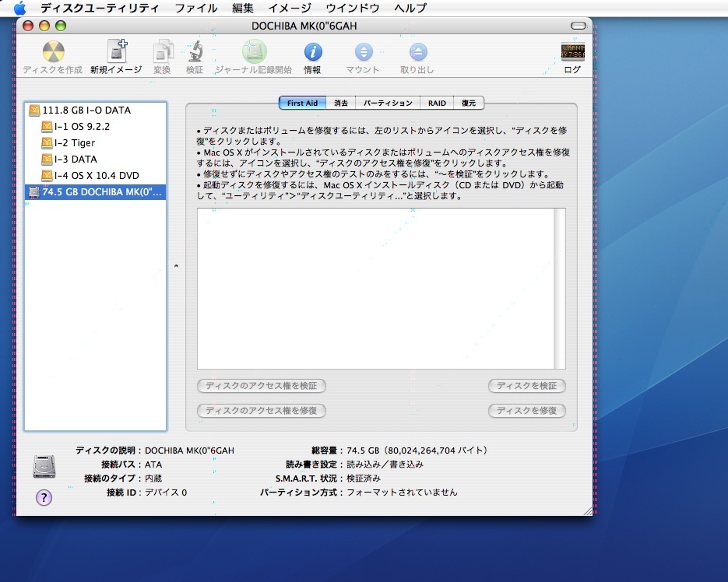
Task: Click the ジャーナル記録開始 toolbar icon
Action: [x=254, y=51]
